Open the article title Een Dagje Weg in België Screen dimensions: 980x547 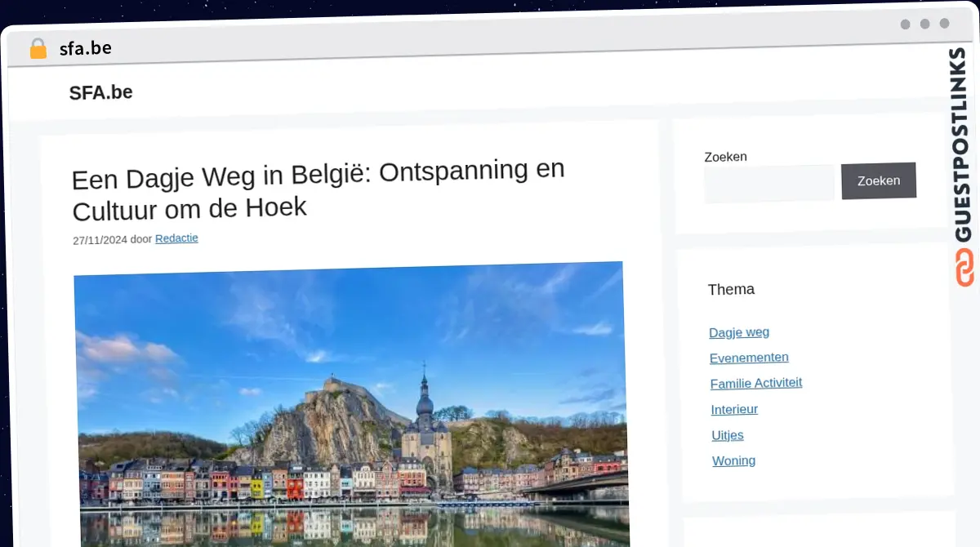coord(318,189)
